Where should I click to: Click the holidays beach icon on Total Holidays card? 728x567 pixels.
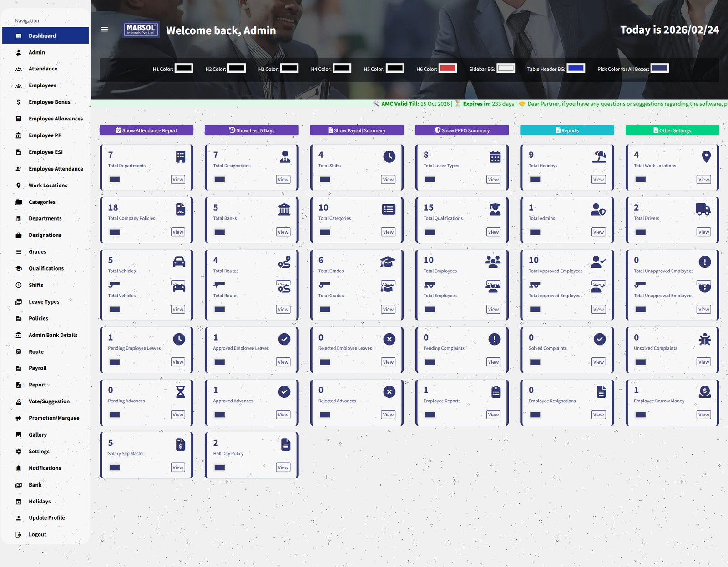599,156
